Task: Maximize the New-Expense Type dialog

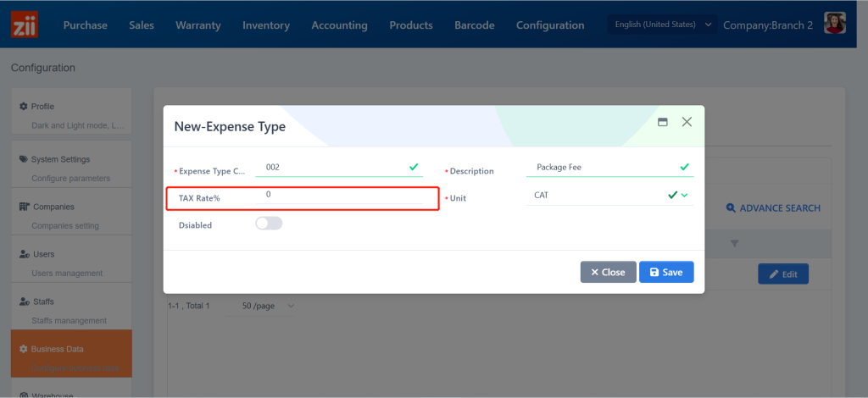Action: [663, 122]
